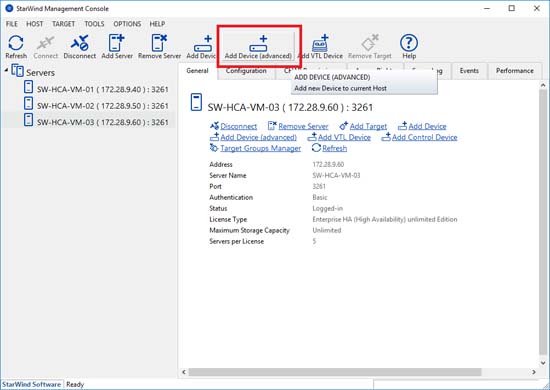Select SW-HCA-VM-01 server in tree
The height and width of the screenshot is (390, 550).
[x=96, y=89]
